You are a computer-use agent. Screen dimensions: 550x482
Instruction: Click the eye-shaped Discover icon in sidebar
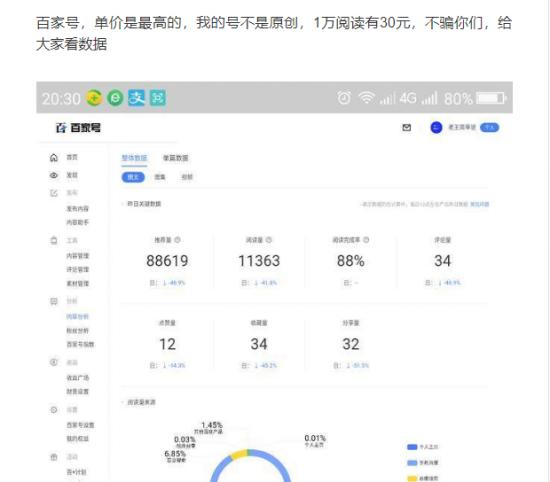point(54,175)
